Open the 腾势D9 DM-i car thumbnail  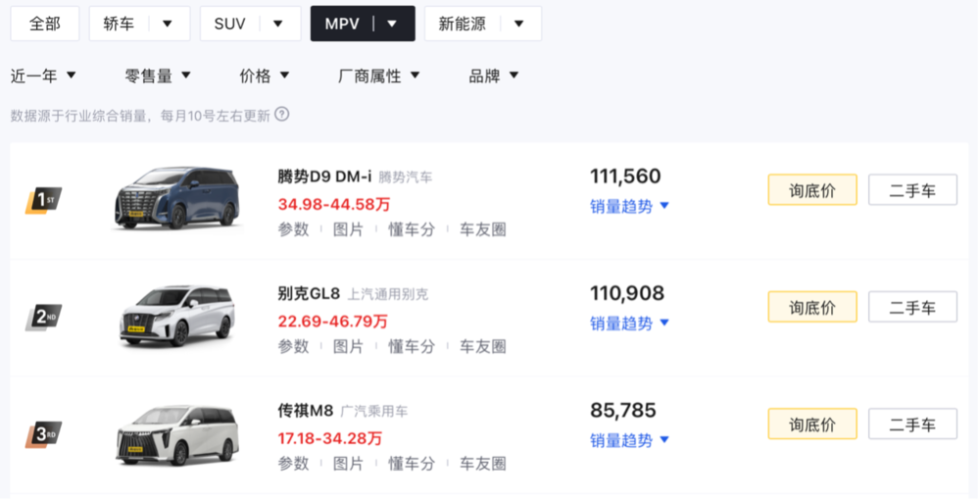[x=176, y=198]
